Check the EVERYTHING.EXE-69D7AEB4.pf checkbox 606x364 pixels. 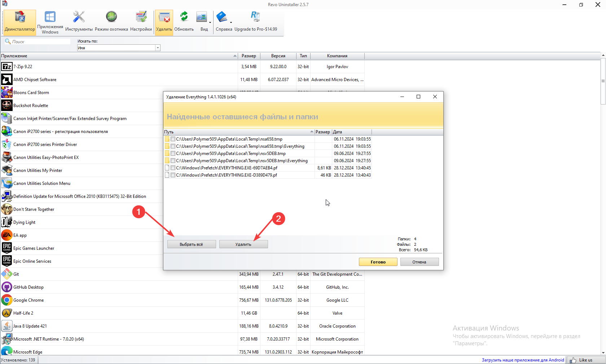click(173, 168)
